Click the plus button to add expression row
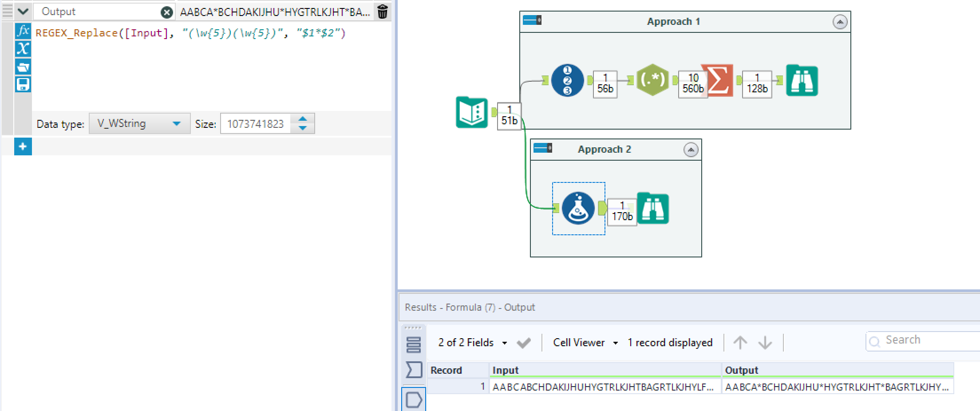Screen dimensions: 980x411 23,146
